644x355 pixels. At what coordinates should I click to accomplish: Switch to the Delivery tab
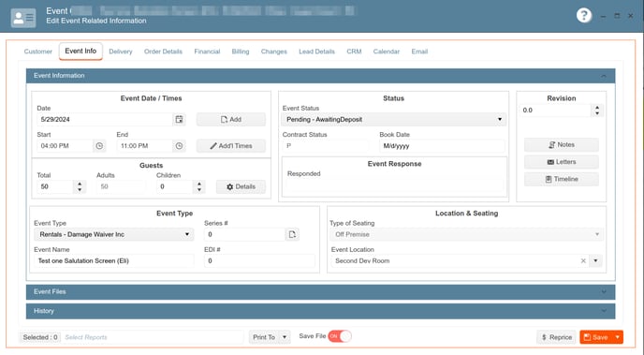pos(121,52)
